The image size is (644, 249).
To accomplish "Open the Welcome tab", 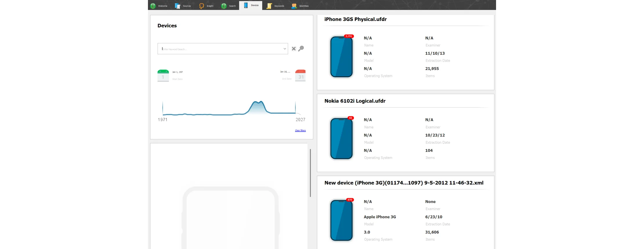I will coord(159,6).
